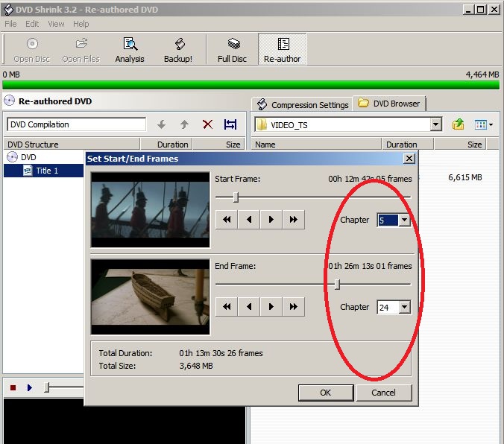
Task: Select the DVD root tree node
Action: coord(22,157)
